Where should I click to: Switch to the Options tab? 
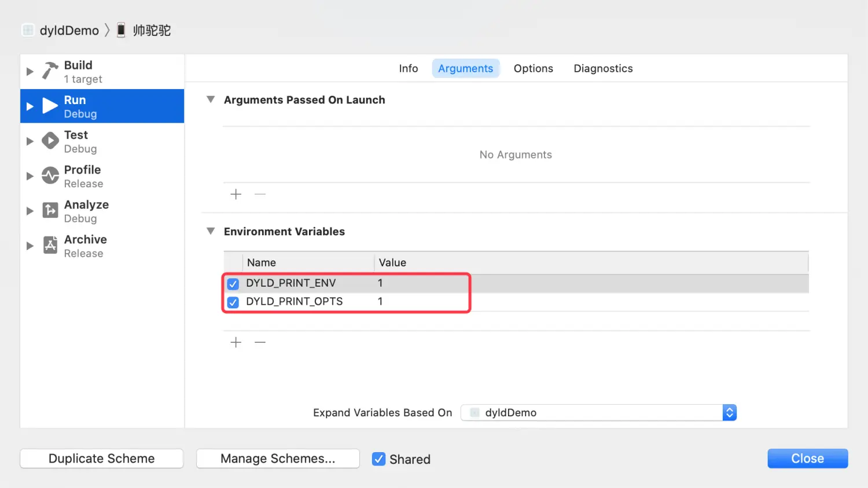tap(533, 68)
